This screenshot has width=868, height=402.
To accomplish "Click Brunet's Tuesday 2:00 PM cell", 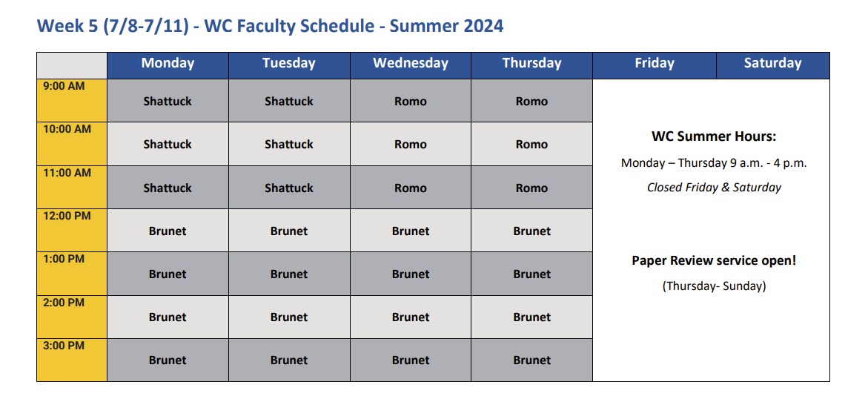I will [289, 317].
